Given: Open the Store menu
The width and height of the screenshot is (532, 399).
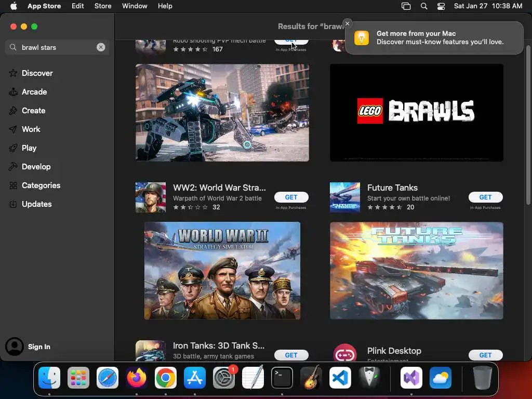Looking at the screenshot, I should point(103,6).
